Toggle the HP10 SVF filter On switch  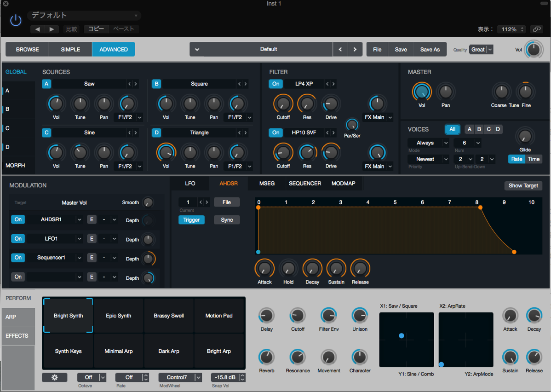point(276,133)
